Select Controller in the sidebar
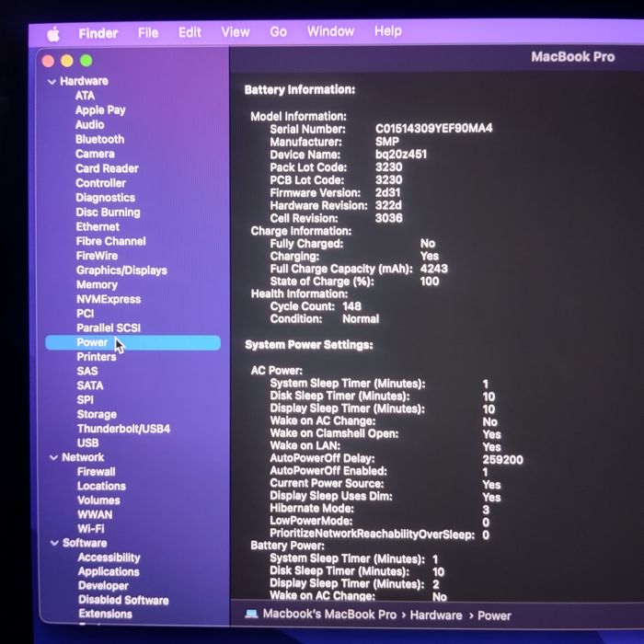 pyautogui.click(x=101, y=183)
